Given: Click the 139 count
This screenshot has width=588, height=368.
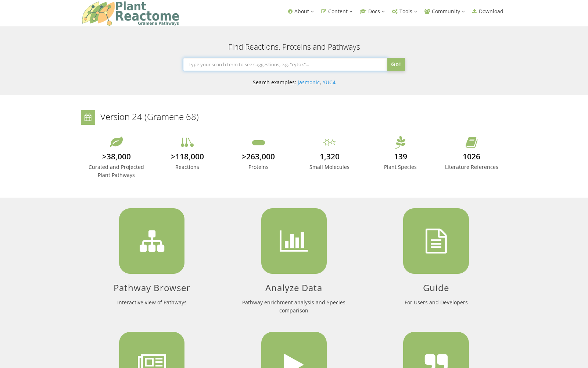Looking at the screenshot, I should click(401, 156).
